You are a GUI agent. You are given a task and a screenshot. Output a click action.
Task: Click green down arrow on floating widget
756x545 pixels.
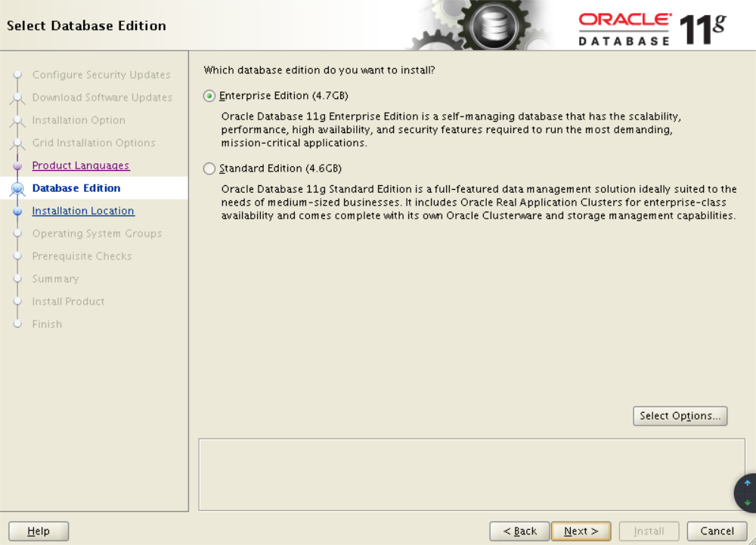[748, 503]
